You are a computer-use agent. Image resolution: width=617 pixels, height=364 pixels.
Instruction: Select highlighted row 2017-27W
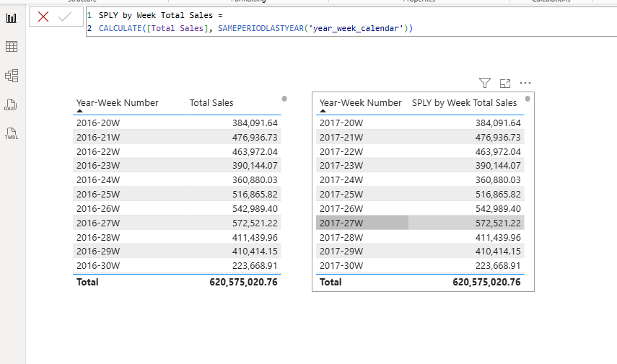click(420, 223)
